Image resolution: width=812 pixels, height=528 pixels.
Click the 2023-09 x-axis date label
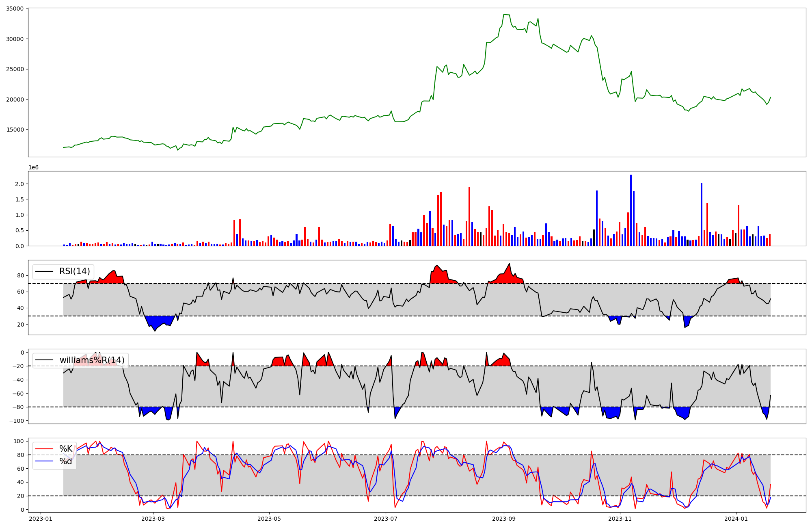504,519
